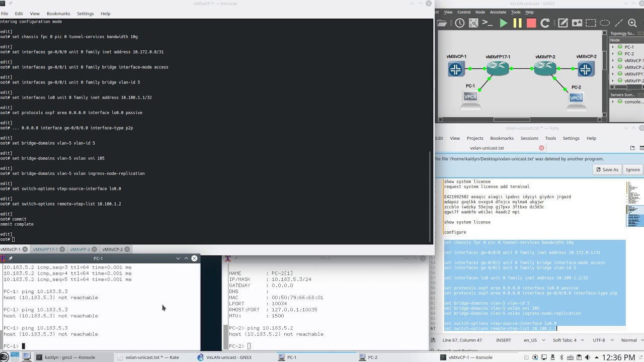Viewport: 644px width, 362px height.
Task: Open console to all devices icon
Action: pyautogui.click(x=487, y=23)
